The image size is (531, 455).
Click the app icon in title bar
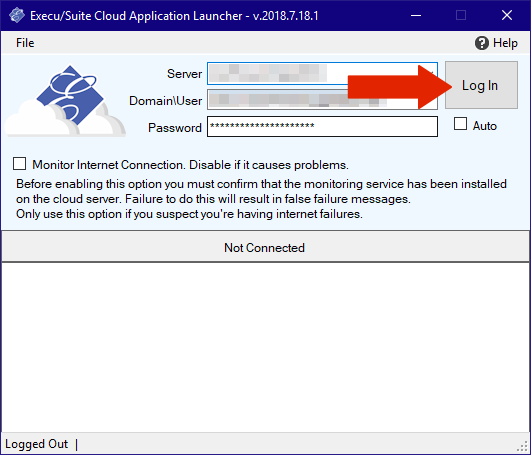point(17,15)
